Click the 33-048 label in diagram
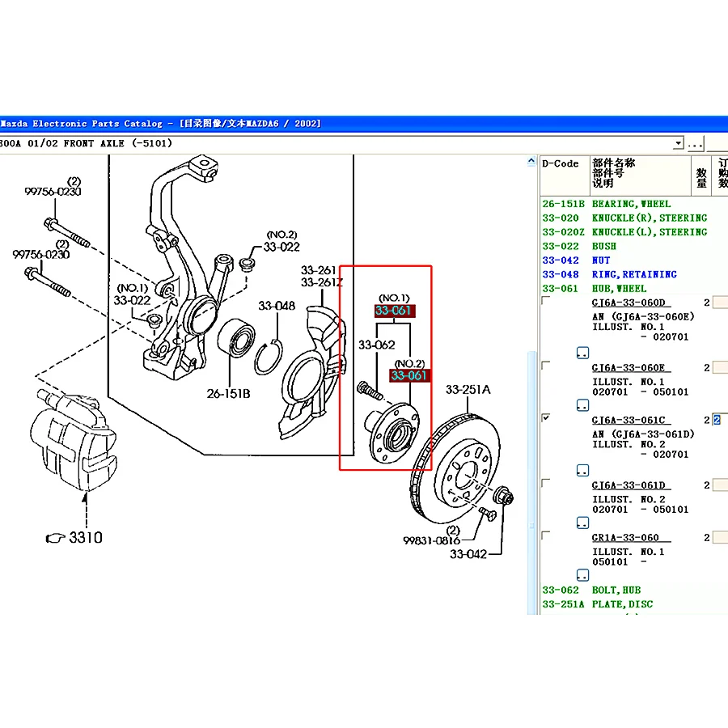This screenshot has width=728, height=728. (277, 306)
